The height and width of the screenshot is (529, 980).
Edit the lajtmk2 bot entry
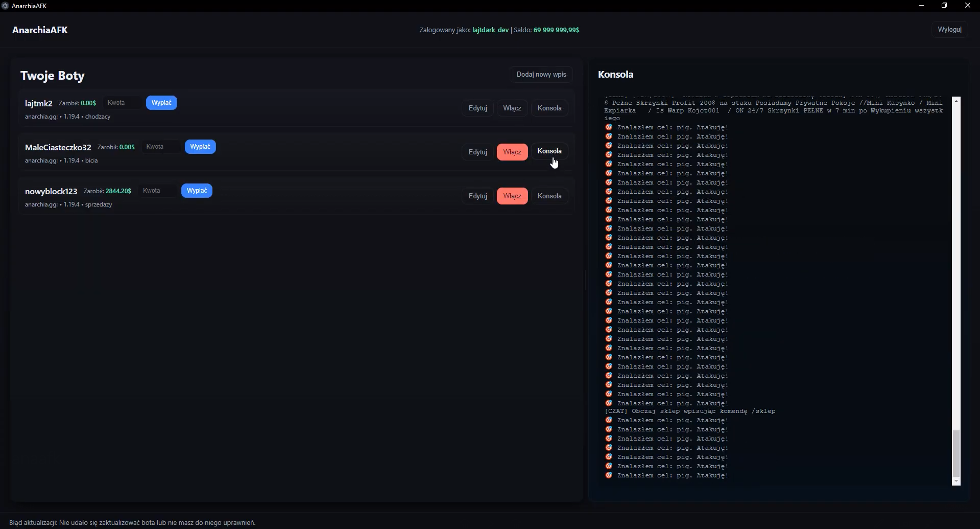tap(477, 108)
